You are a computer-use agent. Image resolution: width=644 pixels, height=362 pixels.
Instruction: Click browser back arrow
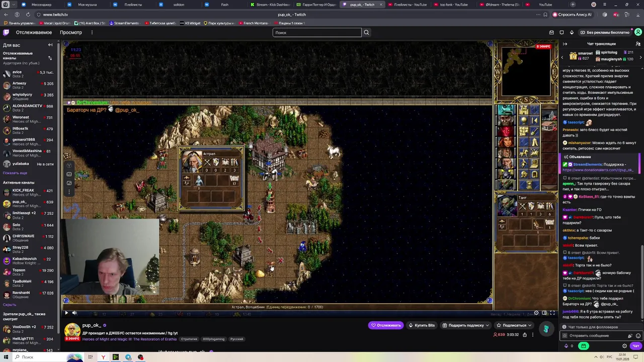6,15
